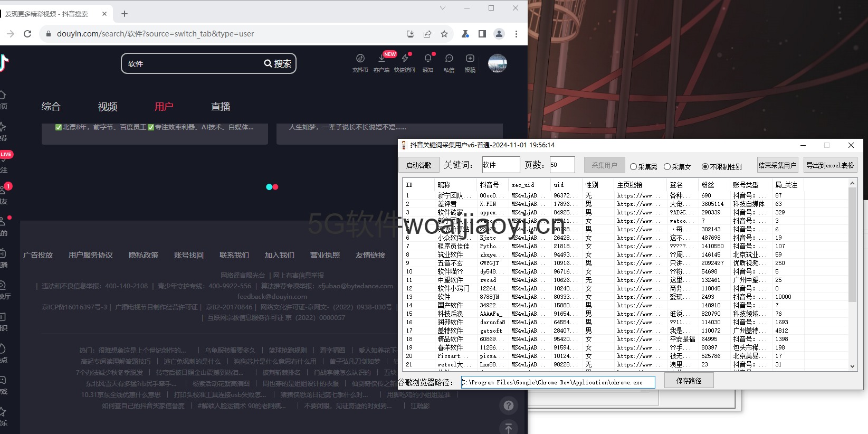This screenshot has height=434, width=868.
Task: Open 隐私政策 footer link
Action: click(x=144, y=255)
